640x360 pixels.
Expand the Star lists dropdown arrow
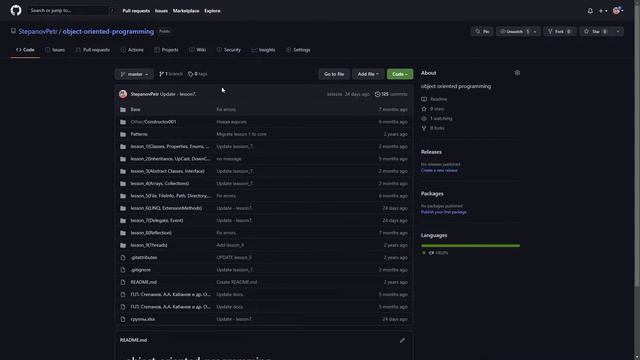pyautogui.click(x=618, y=31)
